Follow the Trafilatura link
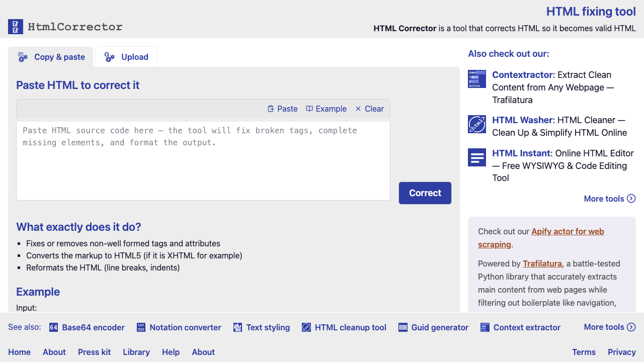This screenshot has height=362, width=644. pyautogui.click(x=542, y=263)
